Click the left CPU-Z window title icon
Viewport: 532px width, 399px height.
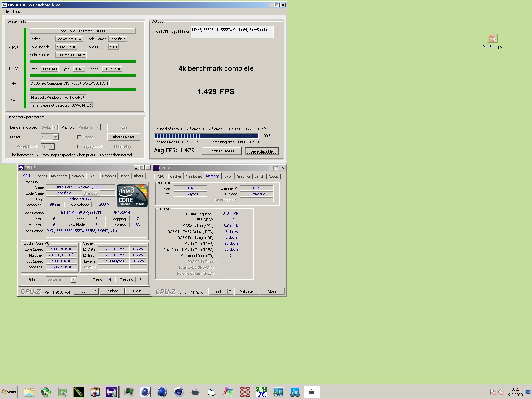pos(21,168)
